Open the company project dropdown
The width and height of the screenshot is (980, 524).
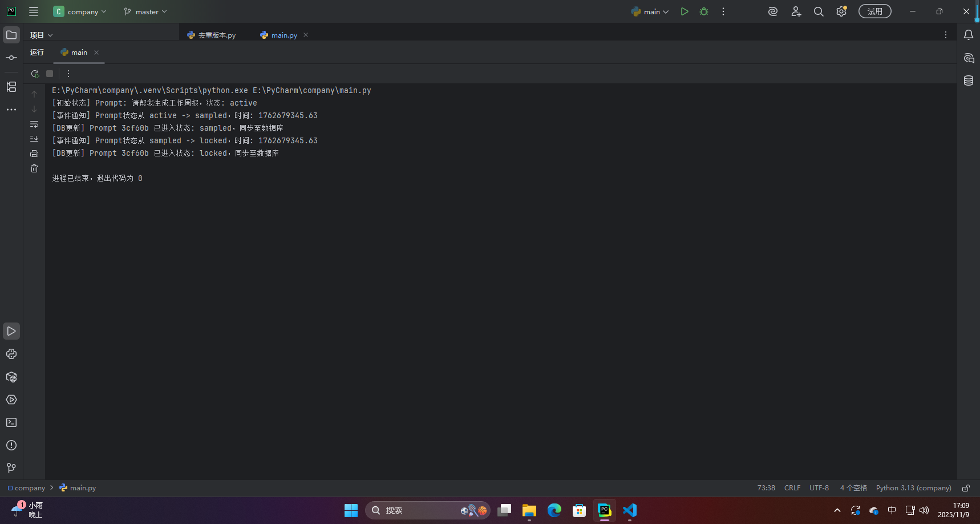pyautogui.click(x=80, y=11)
